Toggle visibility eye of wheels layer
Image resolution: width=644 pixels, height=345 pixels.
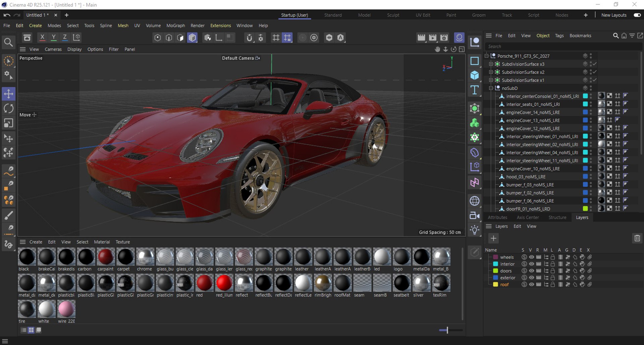point(531,257)
